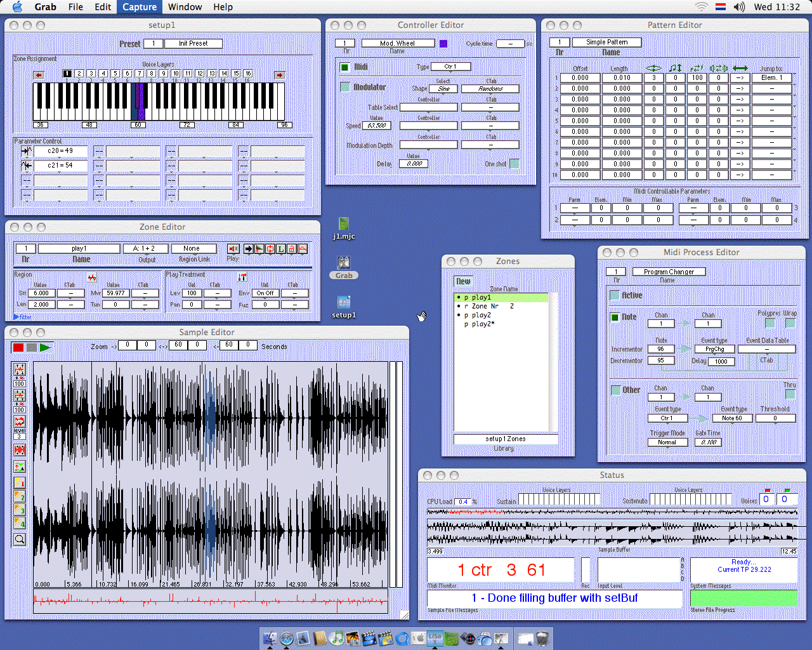Screen dimensions: 812x650
Task: Click the speaker Play icon in Zone Editor
Action: click(233, 249)
